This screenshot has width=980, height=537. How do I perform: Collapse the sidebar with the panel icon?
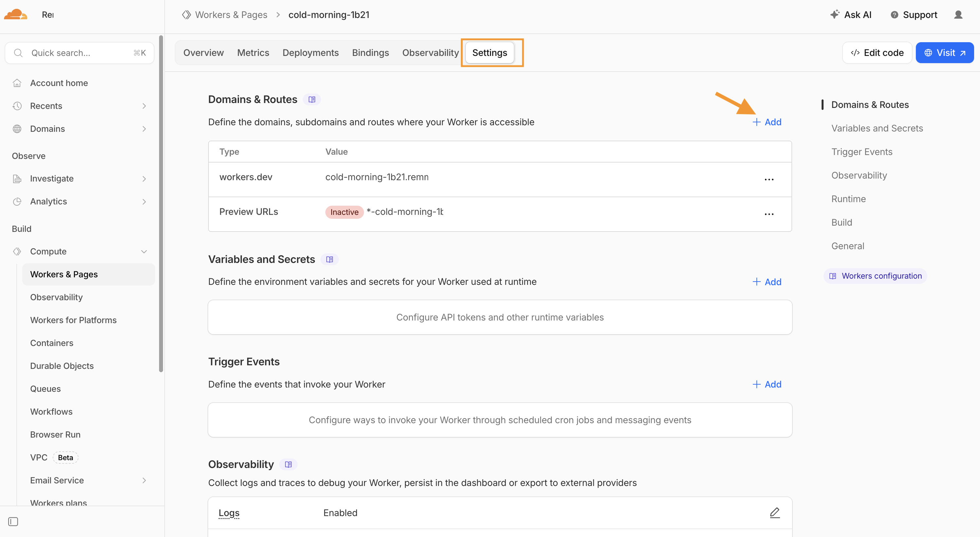pos(13,521)
